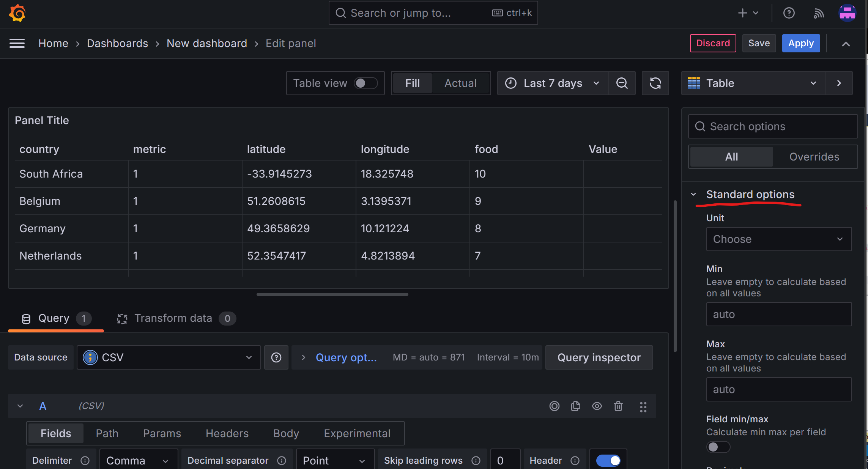Disable query A with the circle icon

click(555, 406)
